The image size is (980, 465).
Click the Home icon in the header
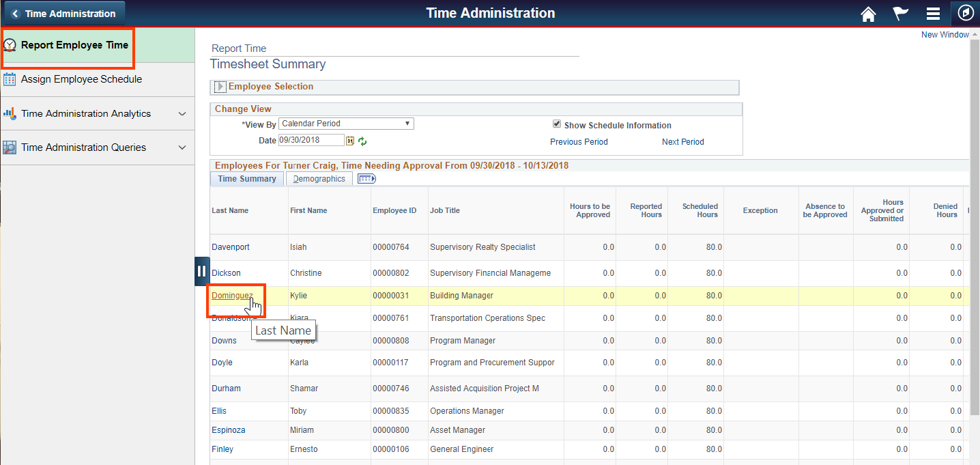(x=867, y=13)
